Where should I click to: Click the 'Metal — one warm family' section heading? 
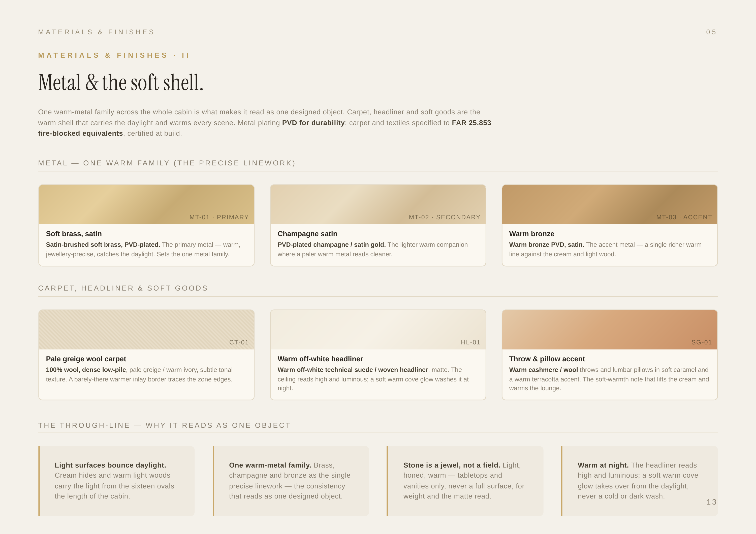click(x=167, y=163)
